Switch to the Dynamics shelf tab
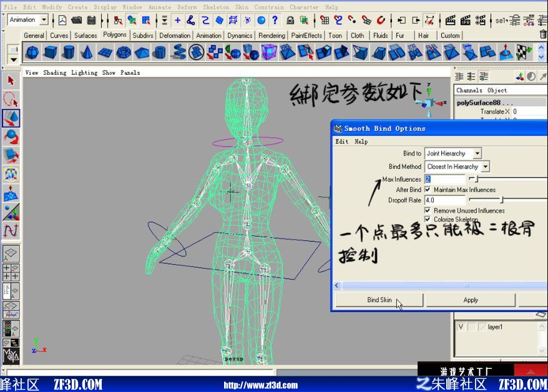The height and width of the screenshot is (392, 548). [240, 36]
